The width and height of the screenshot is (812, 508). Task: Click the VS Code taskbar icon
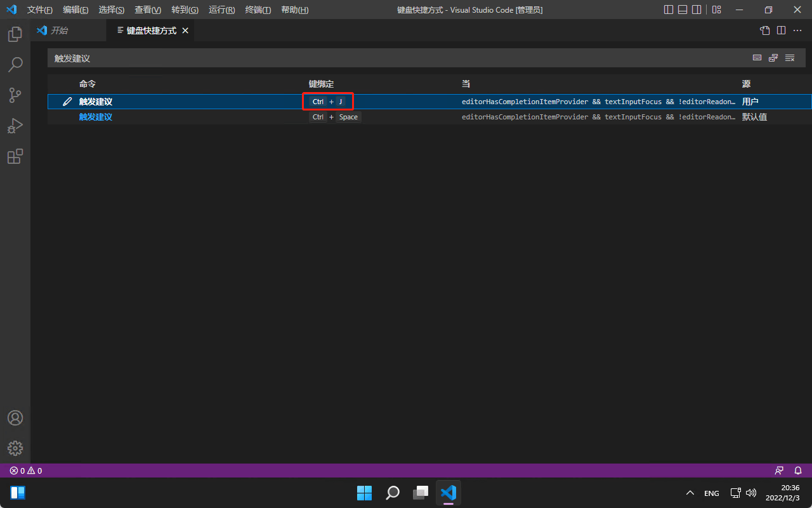point(449,493)
